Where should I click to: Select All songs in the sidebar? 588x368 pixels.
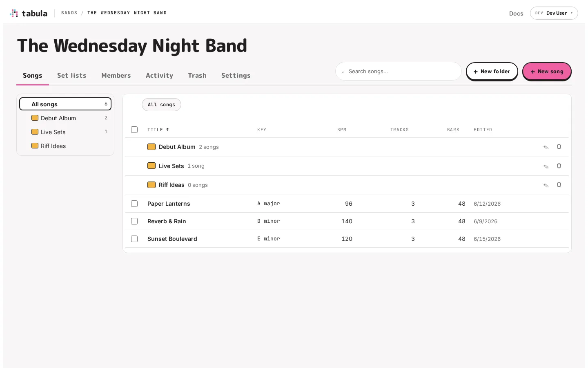pos(65,104)
